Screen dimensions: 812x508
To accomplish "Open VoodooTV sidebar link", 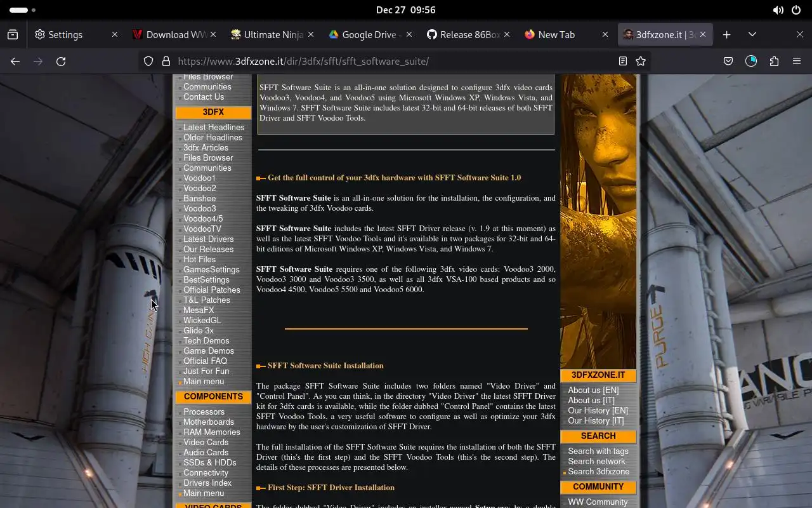I will pyautogui.click(x=202, y=229).
